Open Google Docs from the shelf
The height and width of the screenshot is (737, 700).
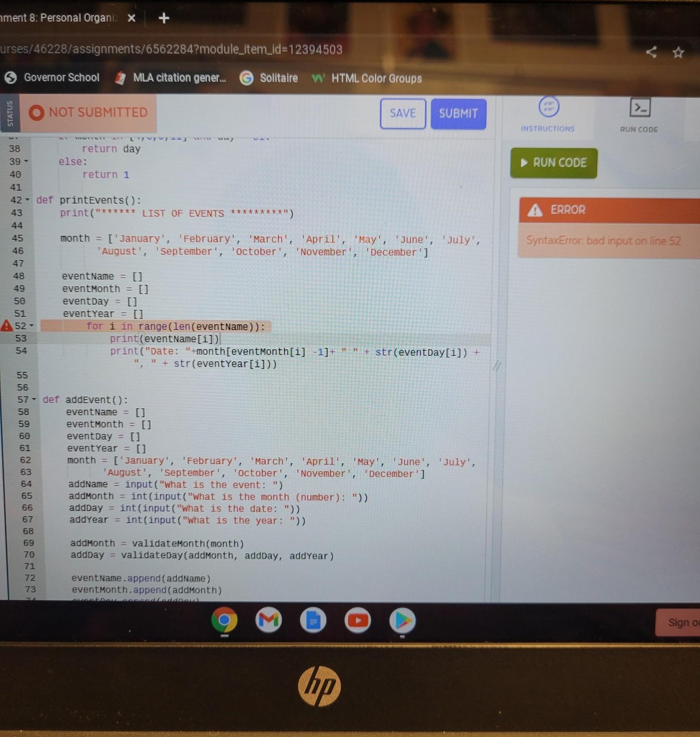coord(313,620)
